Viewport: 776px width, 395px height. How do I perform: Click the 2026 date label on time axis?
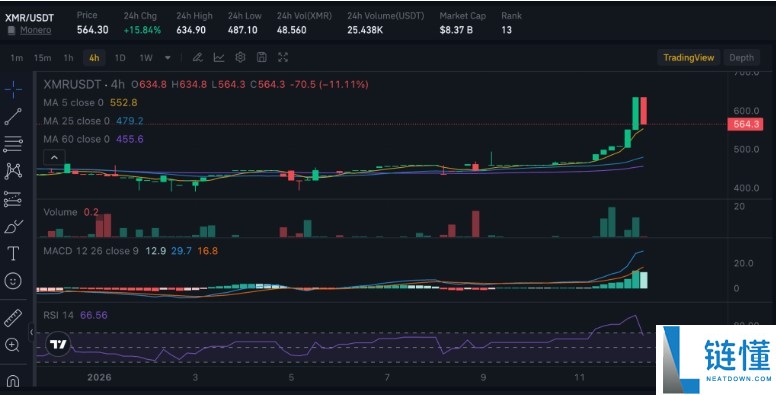pyautogui.click(x=99, y=377)
